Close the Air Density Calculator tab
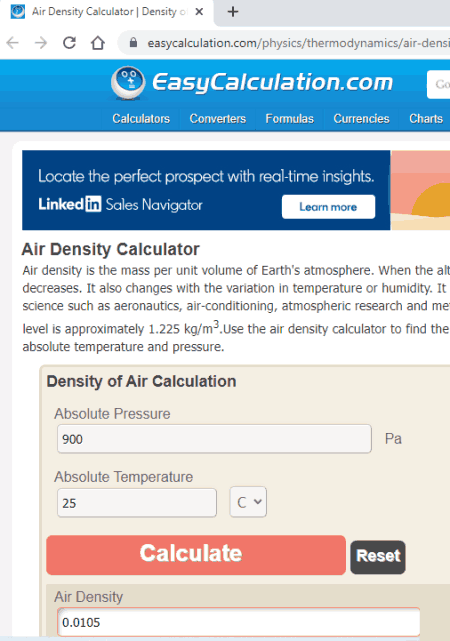Screen dimensions: 450x641 (x=199, y=11)
